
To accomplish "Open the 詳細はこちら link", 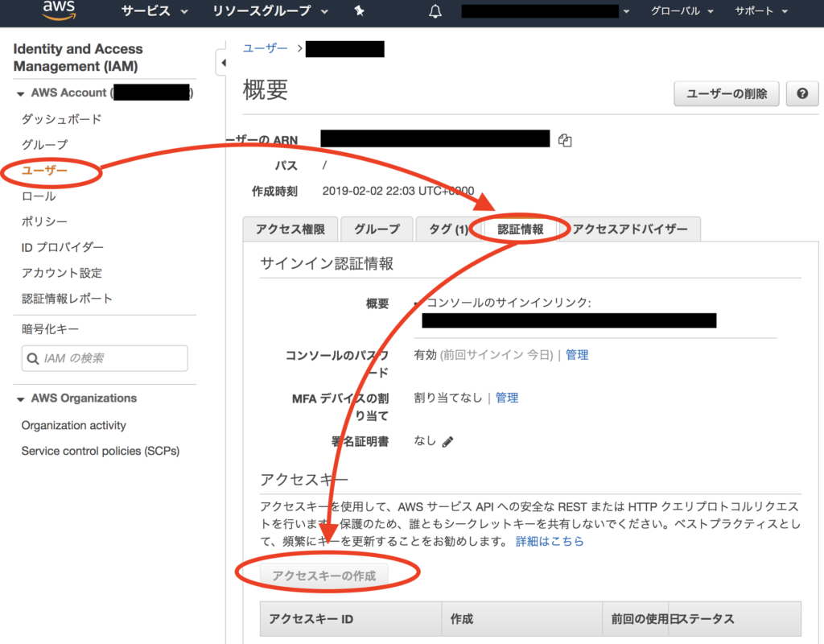I will (550, 541).
